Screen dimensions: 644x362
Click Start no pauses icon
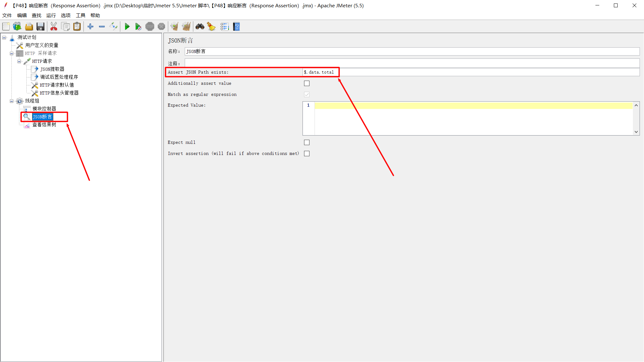[138, 27]
